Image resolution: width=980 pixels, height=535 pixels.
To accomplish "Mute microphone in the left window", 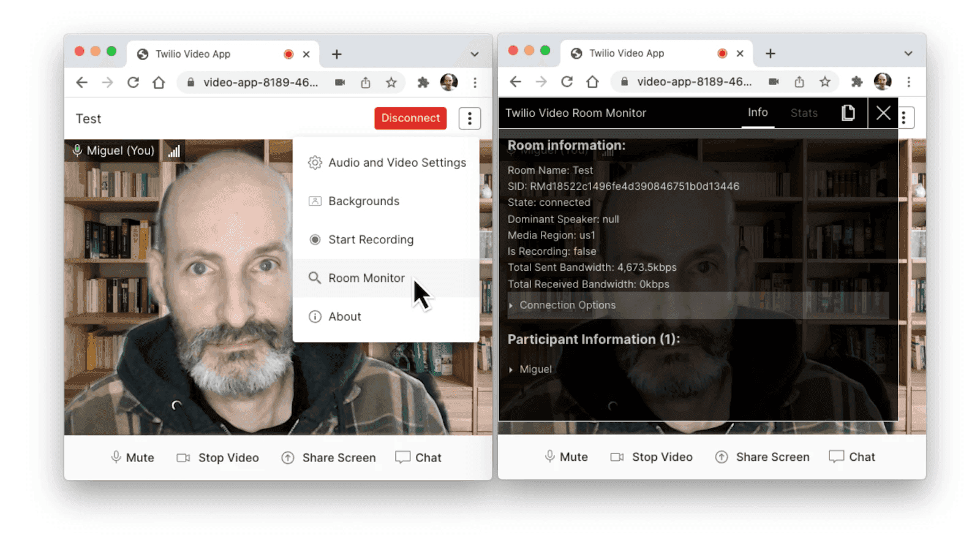I will coord(132,458).
